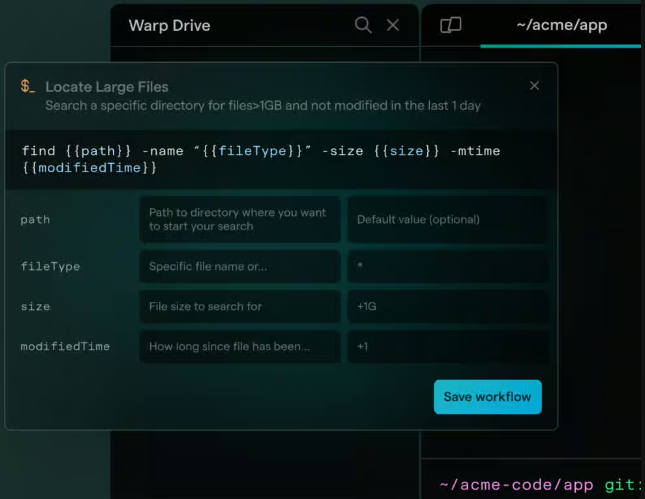Edit the workflow description text
Image resolution: width=645 pixels, height=499 pixels.
pyautogui.click(x=263, y=106)
